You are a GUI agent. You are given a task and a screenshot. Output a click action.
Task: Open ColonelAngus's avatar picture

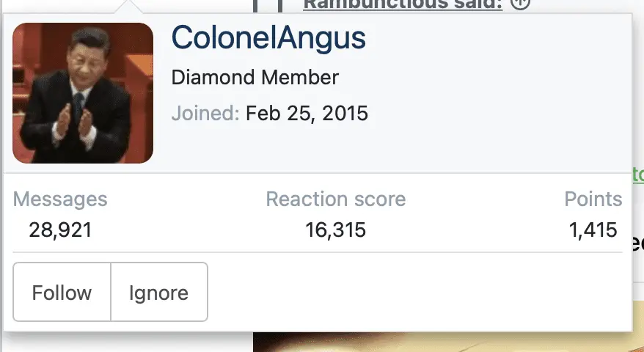(x=83, y=93)
